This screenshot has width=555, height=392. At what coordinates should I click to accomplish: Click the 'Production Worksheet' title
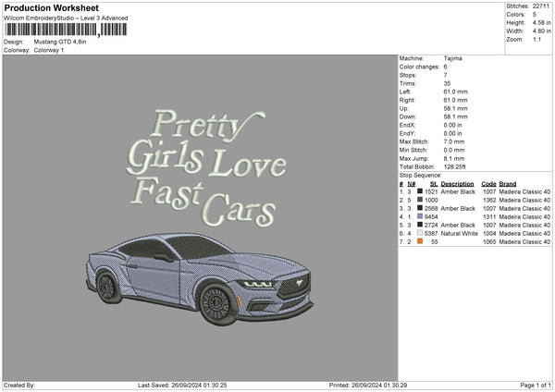[51, 7]
